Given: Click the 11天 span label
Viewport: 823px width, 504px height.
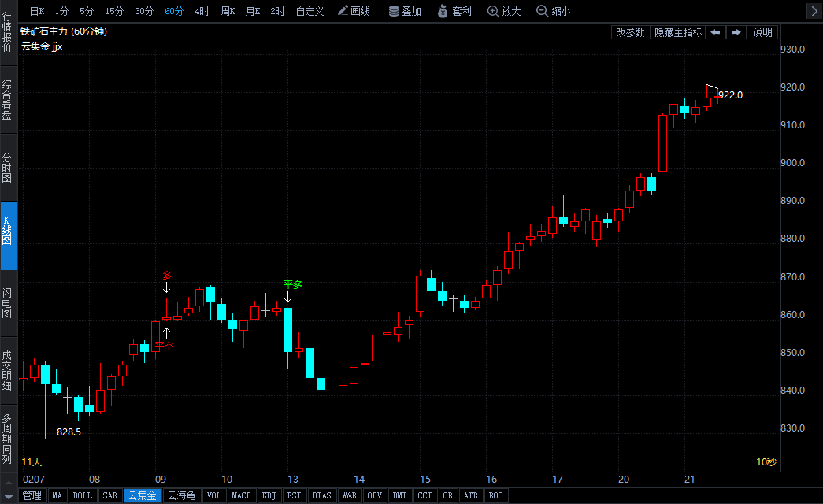Looking at the screenshot, I should click(32, 462).
